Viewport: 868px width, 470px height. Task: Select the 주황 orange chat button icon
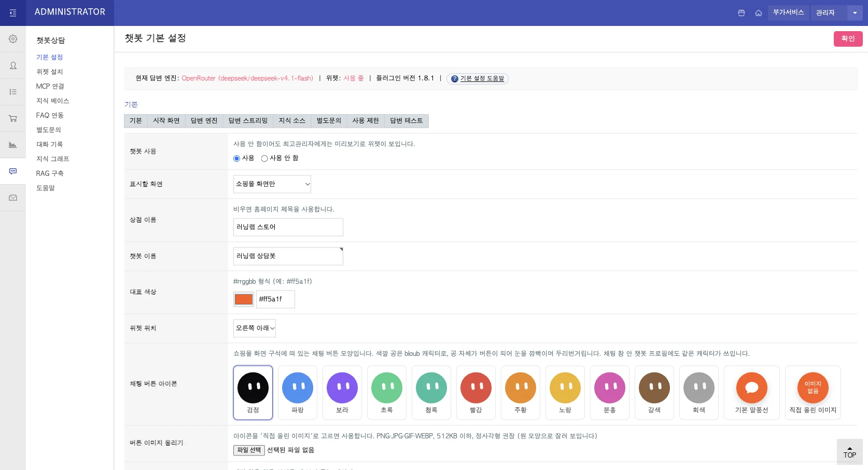coord(521,393)
